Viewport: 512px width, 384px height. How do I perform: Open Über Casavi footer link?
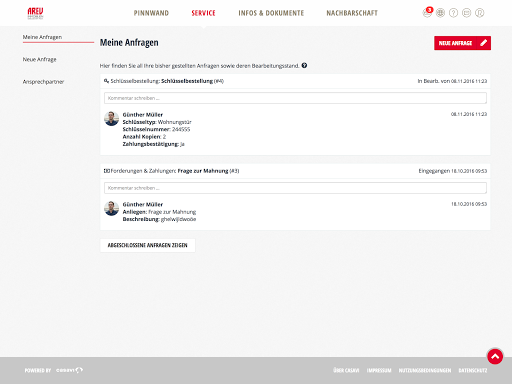(346, 370)
